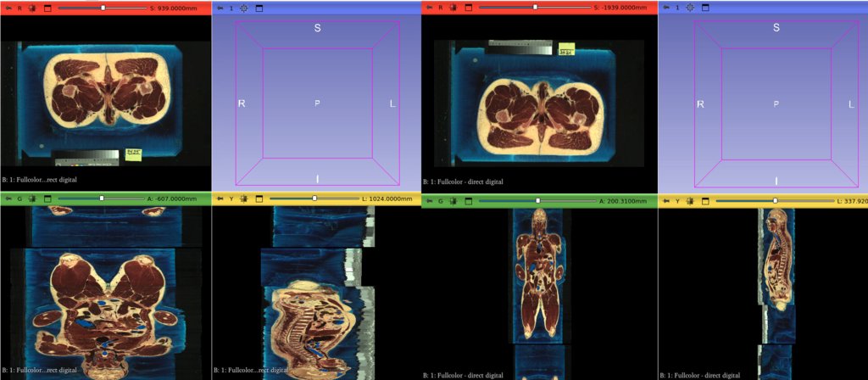Viewport: 868px width, 380px height.
Task: Open the pin menu on the S: -1939.0000mm red slice bar
Action: 430,8
